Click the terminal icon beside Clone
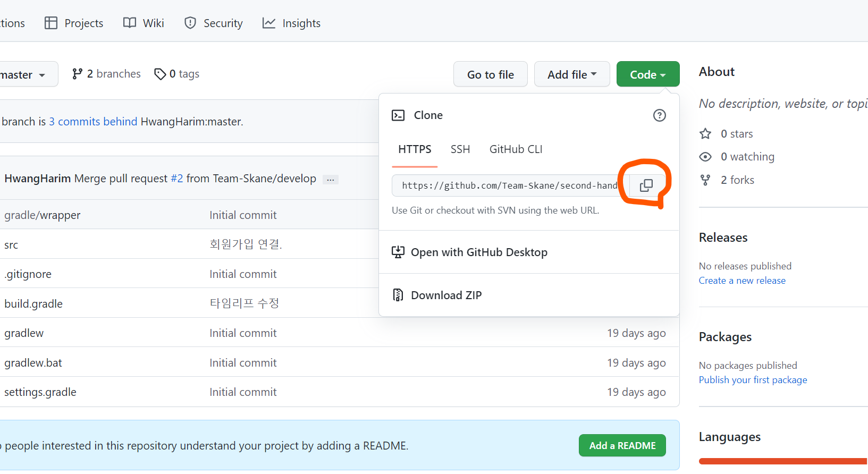 [398, 115]
